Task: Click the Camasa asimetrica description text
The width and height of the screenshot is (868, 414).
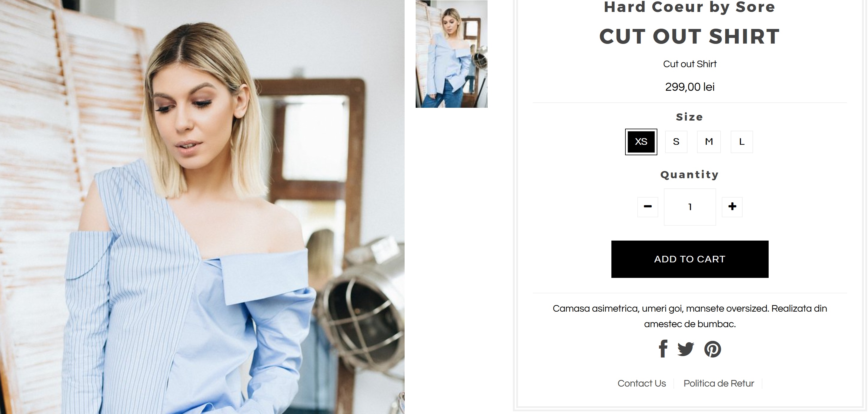Action: point(690,316)
